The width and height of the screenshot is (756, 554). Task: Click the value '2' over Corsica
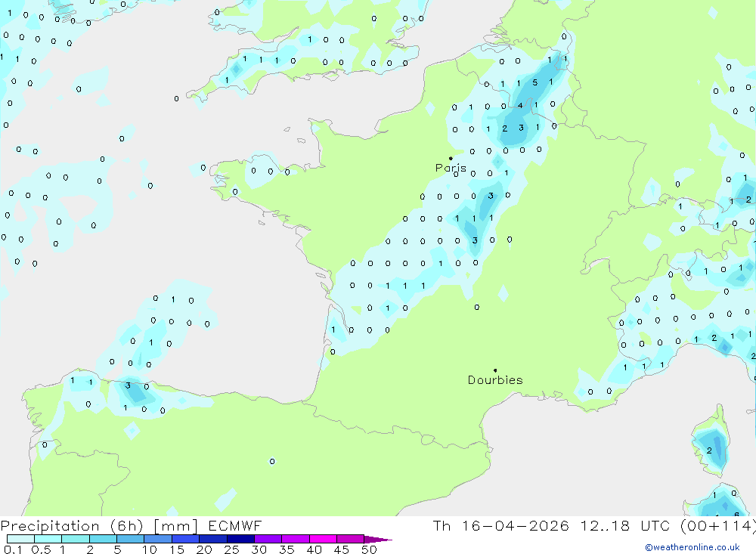point(709,450)
